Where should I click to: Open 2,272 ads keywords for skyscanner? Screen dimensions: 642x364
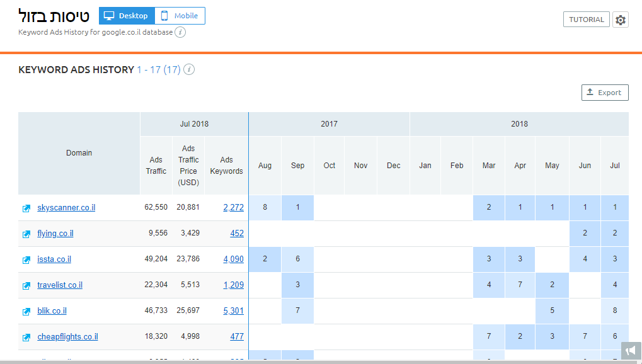click(x=233, y=208)
